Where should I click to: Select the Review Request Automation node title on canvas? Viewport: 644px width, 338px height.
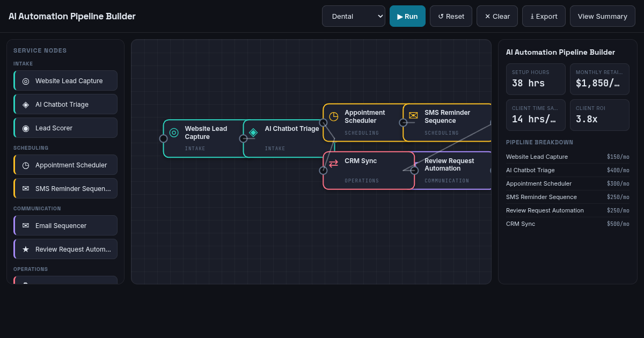[x=449, y=165]
